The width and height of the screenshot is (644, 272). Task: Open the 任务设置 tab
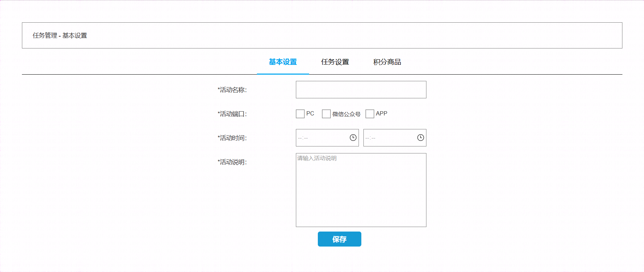pos(335,62)
